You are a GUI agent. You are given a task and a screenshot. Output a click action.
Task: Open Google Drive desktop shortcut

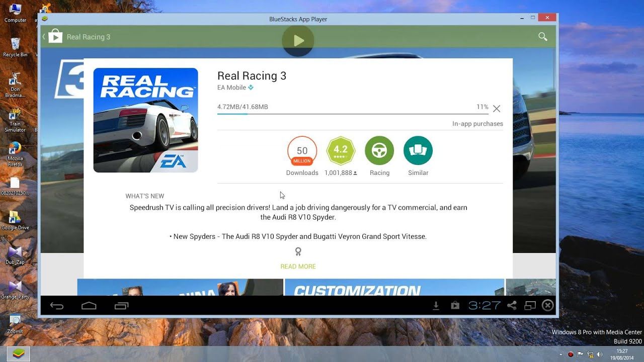pyautogui.click(x=15, y=221)
